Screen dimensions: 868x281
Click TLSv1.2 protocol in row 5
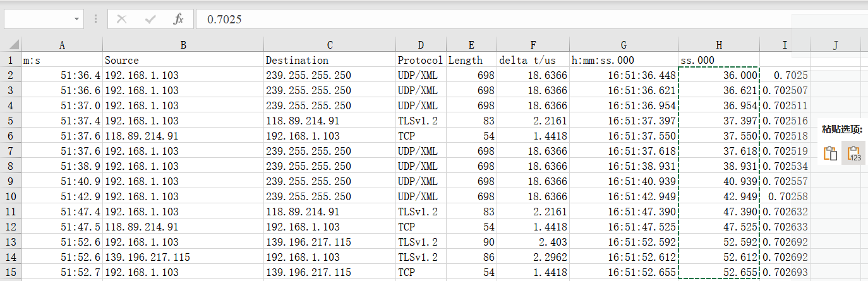(x=421, y=121)
